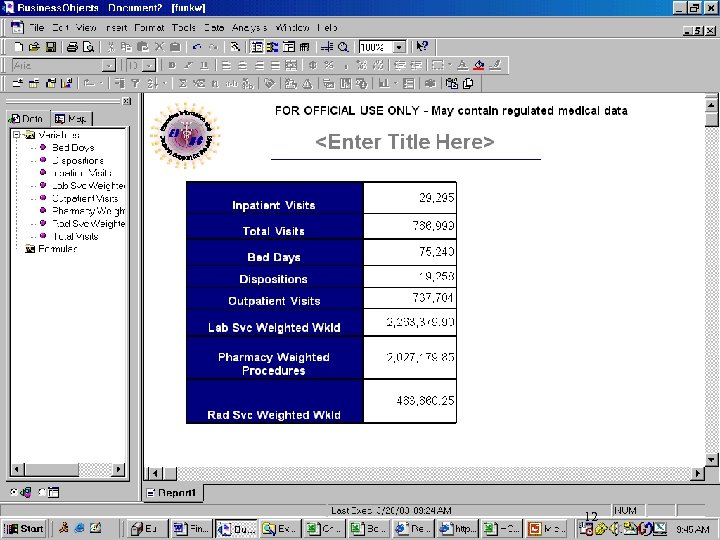Open the Insert menu
This screenshot has width=720, height=540.
[116, 28]
